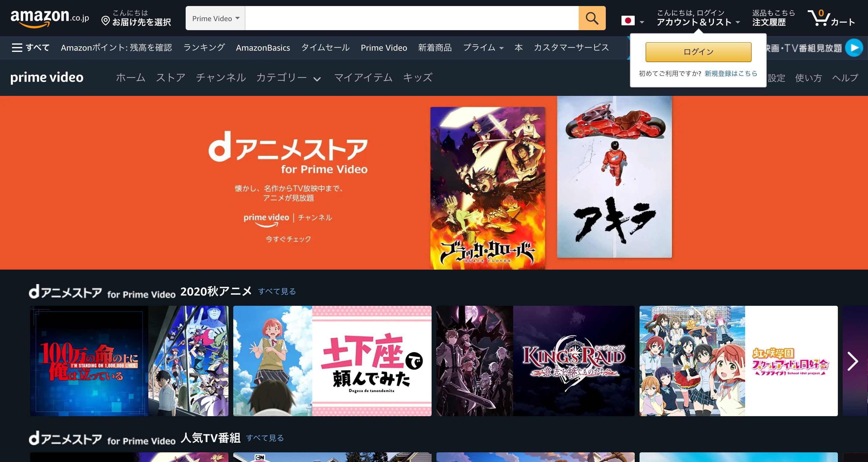868x462 pixels.
Task: Open the アキラ poster
Action: tap(614, 177)
